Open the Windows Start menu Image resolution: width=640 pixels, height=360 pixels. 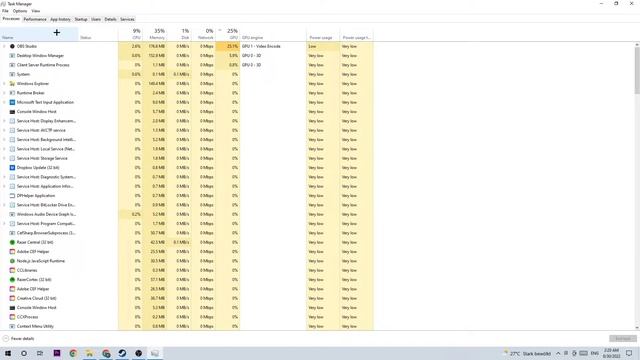click(x=8, y=353)
